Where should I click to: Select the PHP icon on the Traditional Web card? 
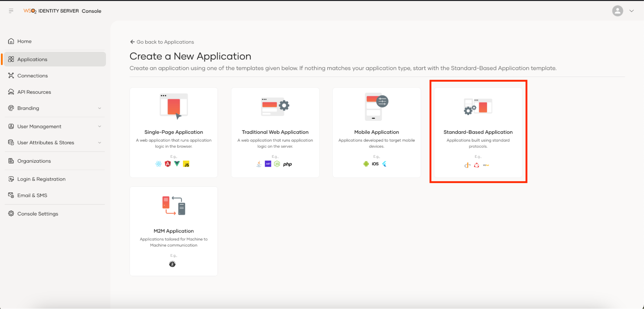287,164
